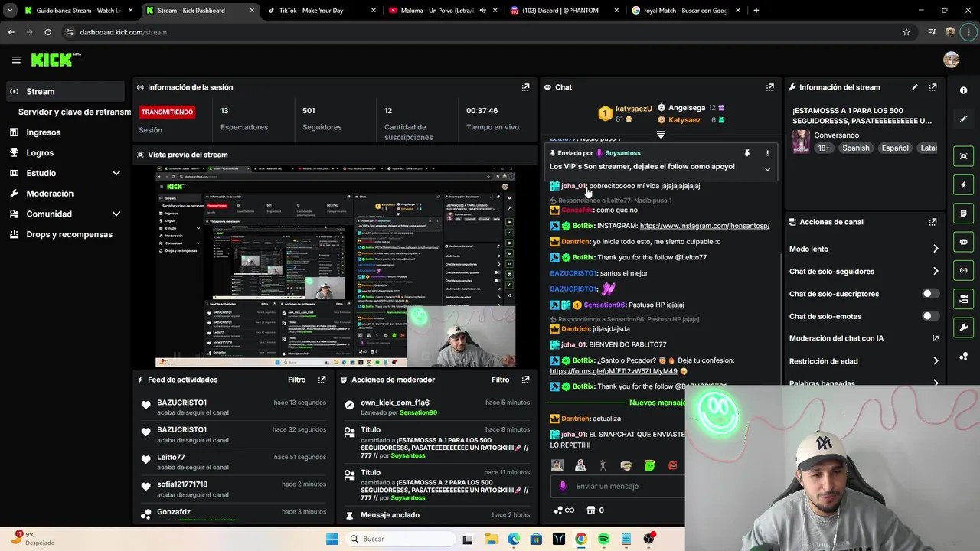Click the pencil icon in the right rail
The image size is (980, 551).
click(x=963, y=119)
